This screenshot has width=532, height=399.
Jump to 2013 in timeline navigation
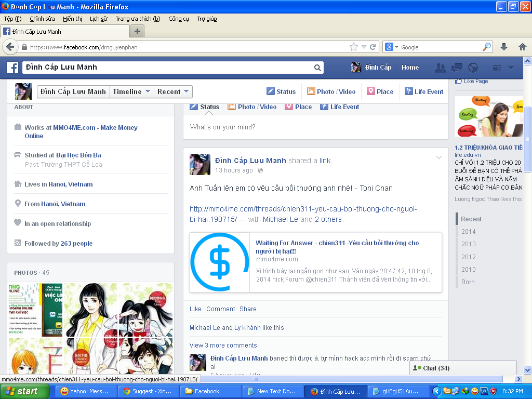(x=468, y=244)
